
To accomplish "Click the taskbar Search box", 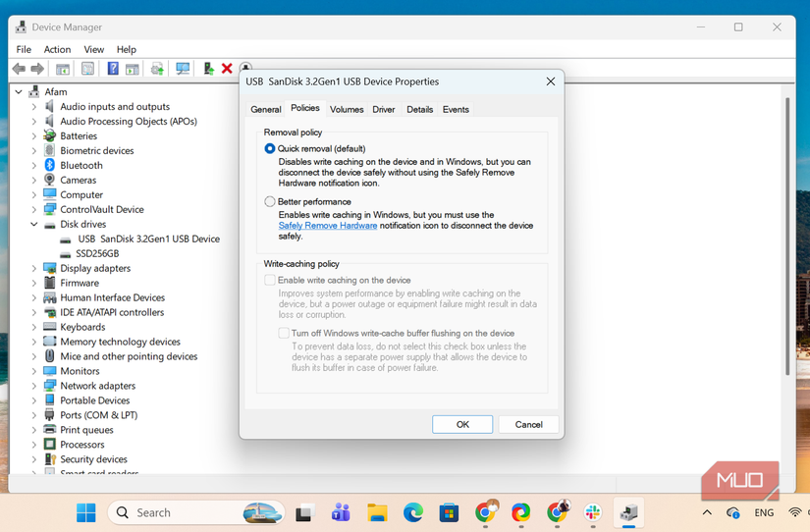I will tap(196, 512).
